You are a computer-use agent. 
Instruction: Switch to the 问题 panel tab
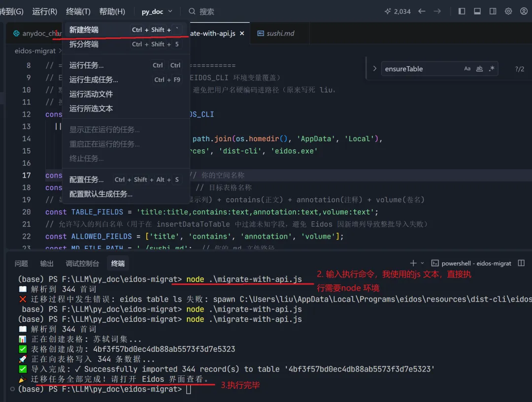pos(21,263)
